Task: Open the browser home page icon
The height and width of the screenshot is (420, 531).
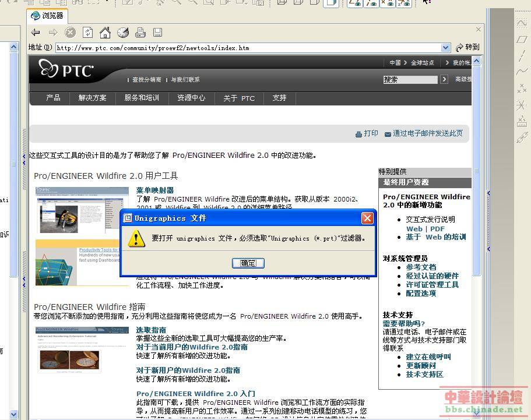Action: click(105, 33)
